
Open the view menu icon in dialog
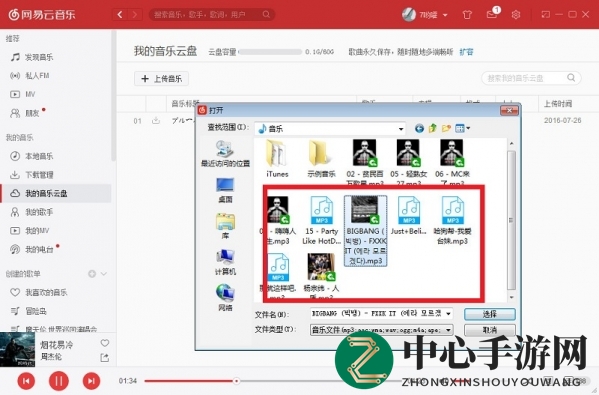pos(462,128)
